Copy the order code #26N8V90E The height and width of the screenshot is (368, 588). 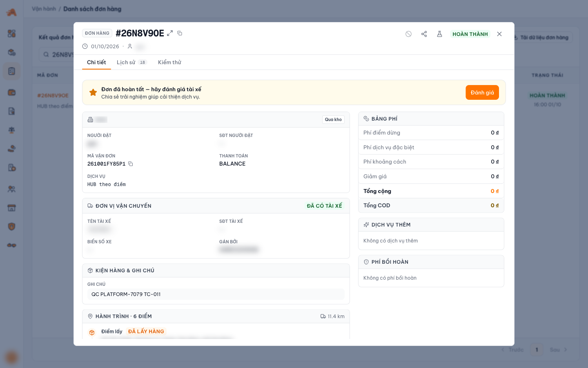[x=180, y=33]
